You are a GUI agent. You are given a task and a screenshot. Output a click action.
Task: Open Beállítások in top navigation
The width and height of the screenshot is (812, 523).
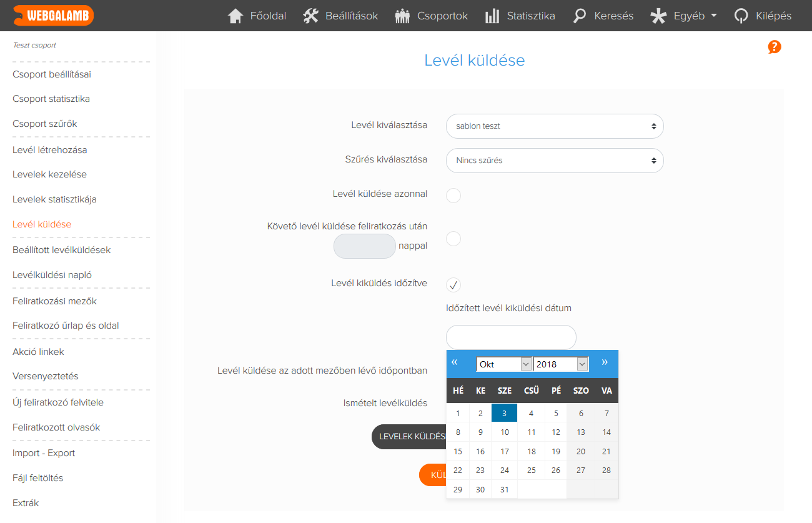coord(352,16)
